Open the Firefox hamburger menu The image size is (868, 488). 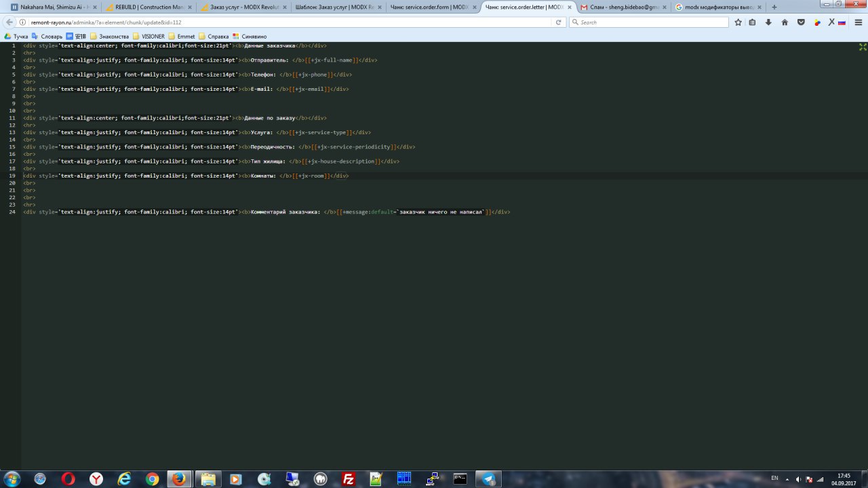point(859,22)
